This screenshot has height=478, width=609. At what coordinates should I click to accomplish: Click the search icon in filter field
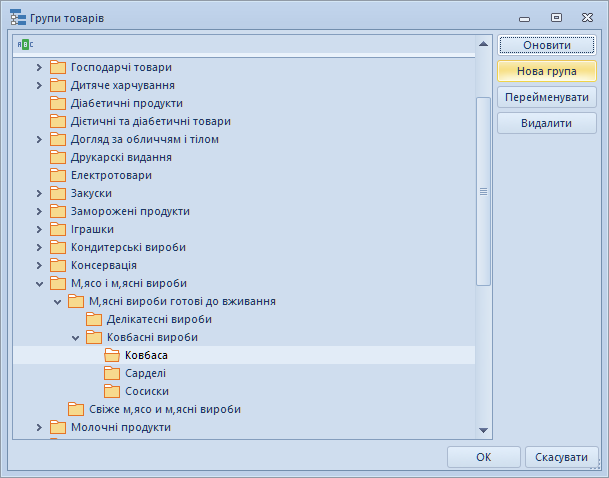coord(25,45)
